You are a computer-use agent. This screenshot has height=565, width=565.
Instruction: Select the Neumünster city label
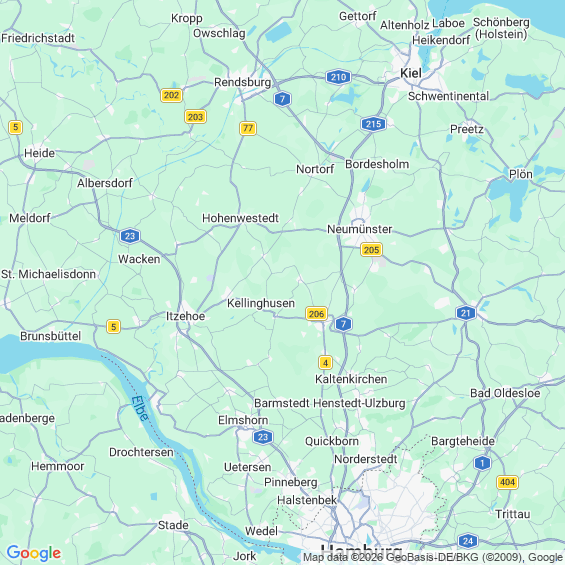tap(359, 229)
